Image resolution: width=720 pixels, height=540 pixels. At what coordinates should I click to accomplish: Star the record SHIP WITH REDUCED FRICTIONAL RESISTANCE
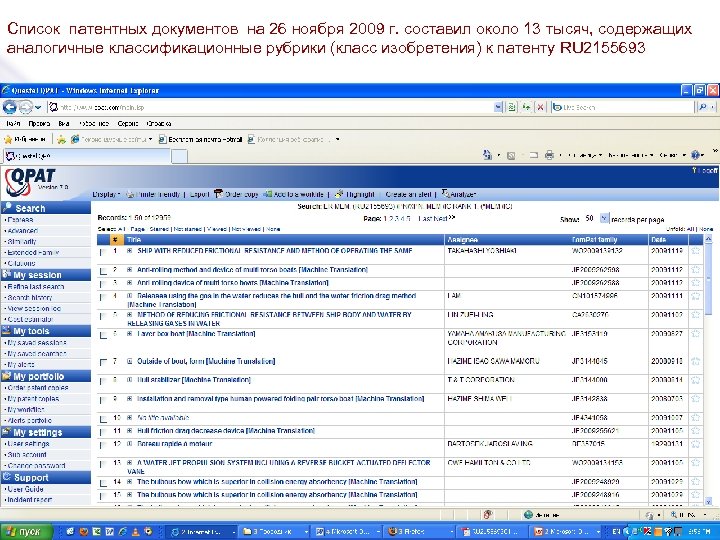pyautogui.click(x=695, y=251)
